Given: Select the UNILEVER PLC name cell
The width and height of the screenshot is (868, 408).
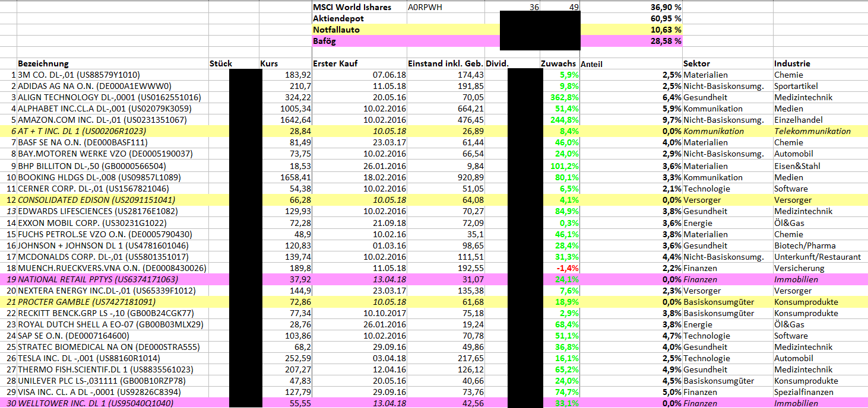Looking at the screenshot, I should pyautogui.click(x=113, y=381).
